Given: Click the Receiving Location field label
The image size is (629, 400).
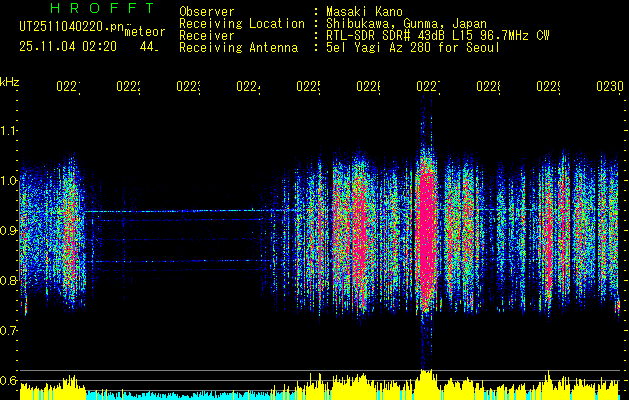Looking at the screenshot, I should point(242,23).
